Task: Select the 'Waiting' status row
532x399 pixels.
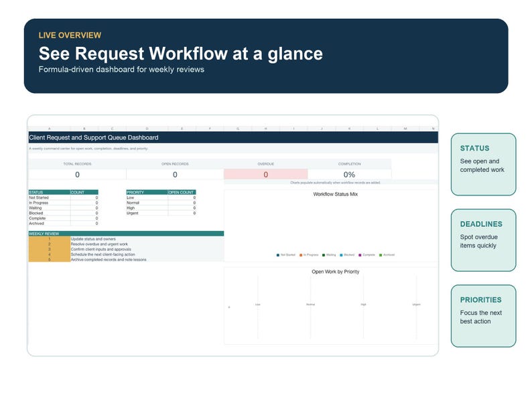Action: [x=64, y=208]
